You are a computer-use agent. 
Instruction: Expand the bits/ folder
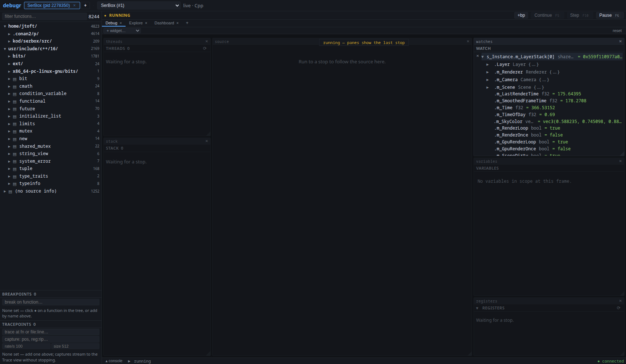point(9,56)
